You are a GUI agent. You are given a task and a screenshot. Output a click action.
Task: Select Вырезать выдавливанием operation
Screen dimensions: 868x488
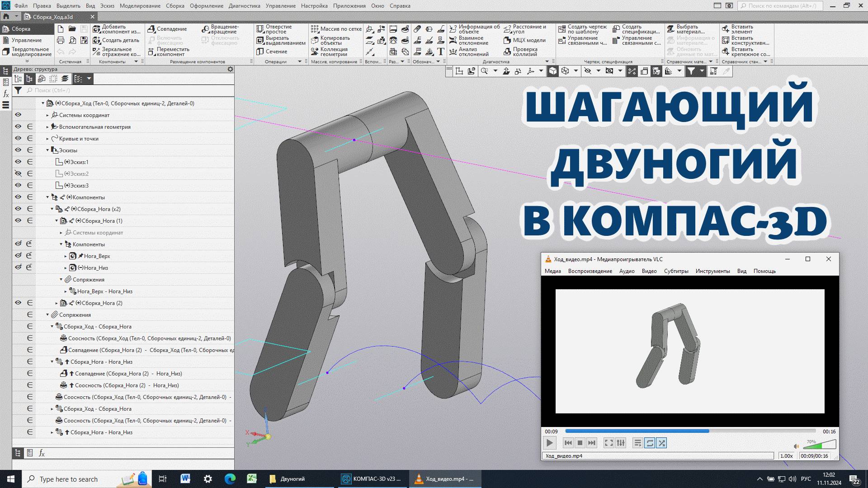pos(281,41)
